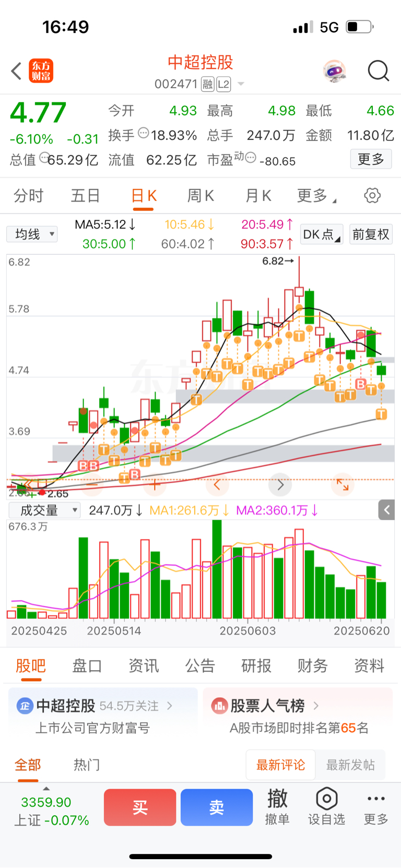Tap the 6.82 high price marker

(x=278, y=261)
